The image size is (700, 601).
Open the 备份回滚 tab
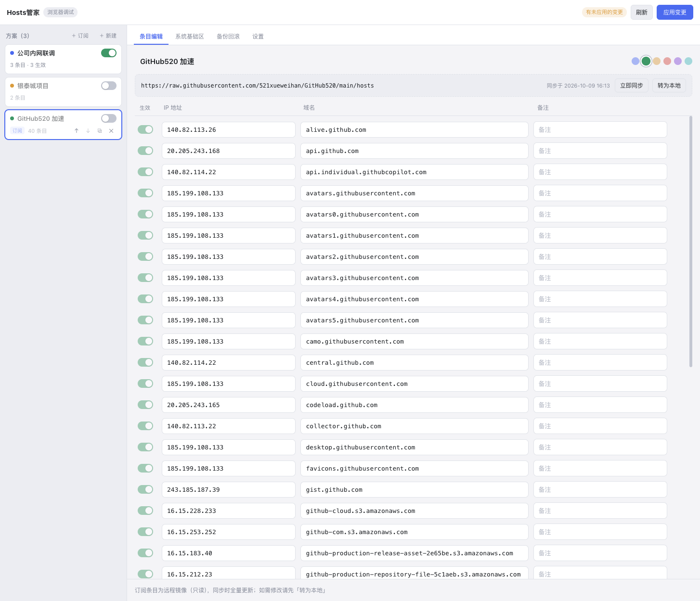228,37
